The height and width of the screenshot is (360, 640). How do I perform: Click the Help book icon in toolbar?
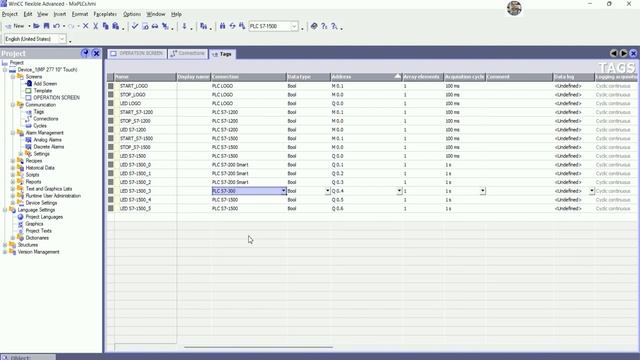pos(314,26)
